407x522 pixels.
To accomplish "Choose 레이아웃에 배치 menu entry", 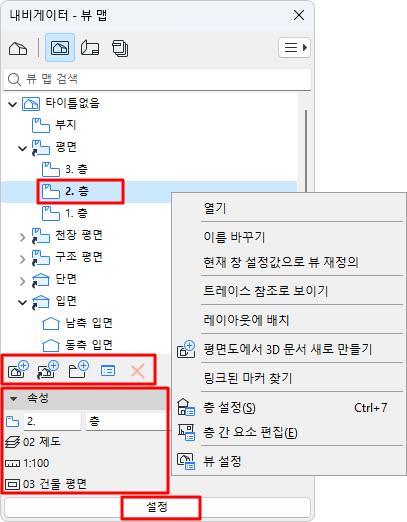I will click(x=289, y=320).
